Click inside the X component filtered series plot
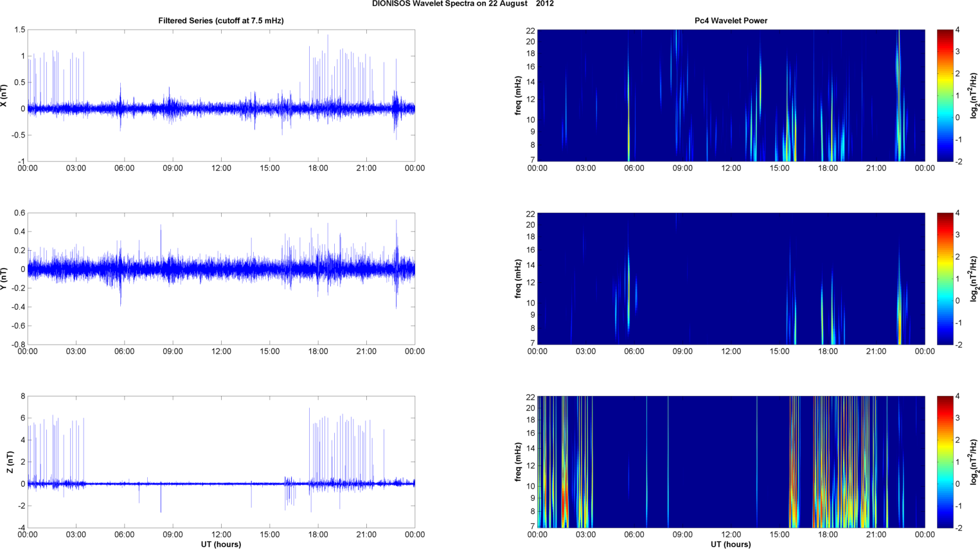The height and width of the screenshot is (549, 980). 221,96
